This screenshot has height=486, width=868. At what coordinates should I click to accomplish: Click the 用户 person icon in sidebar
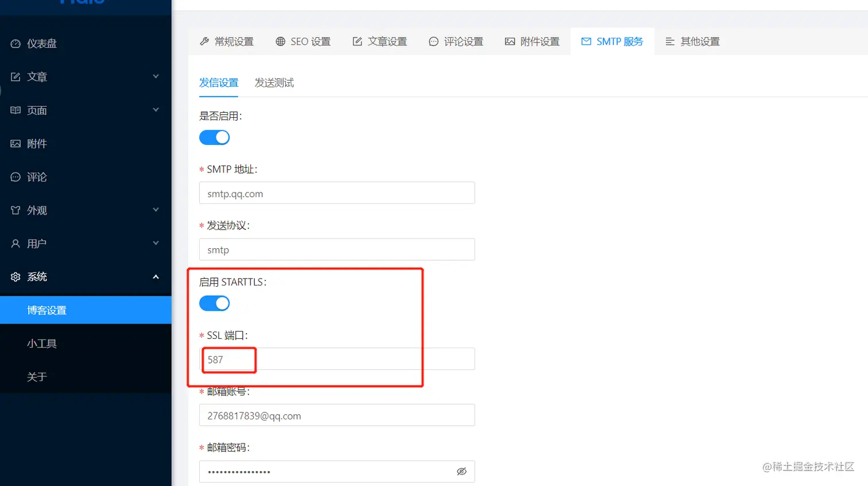point(15,244)
